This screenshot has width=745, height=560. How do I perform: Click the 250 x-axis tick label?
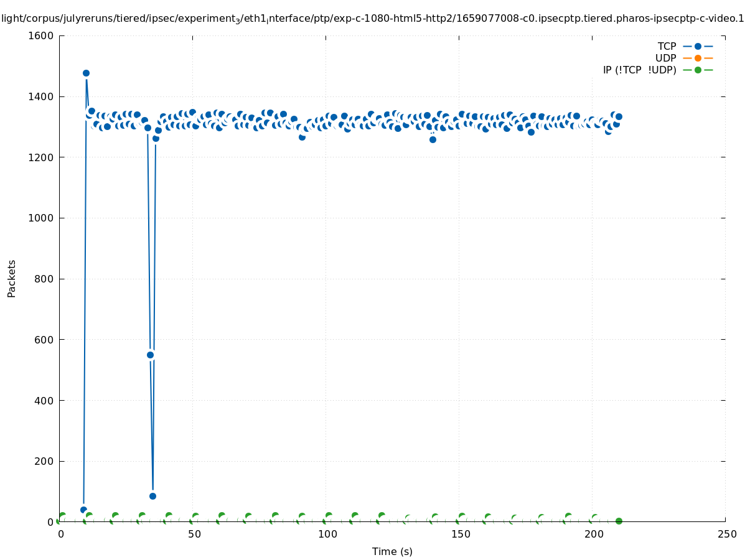tap(726, 534)
